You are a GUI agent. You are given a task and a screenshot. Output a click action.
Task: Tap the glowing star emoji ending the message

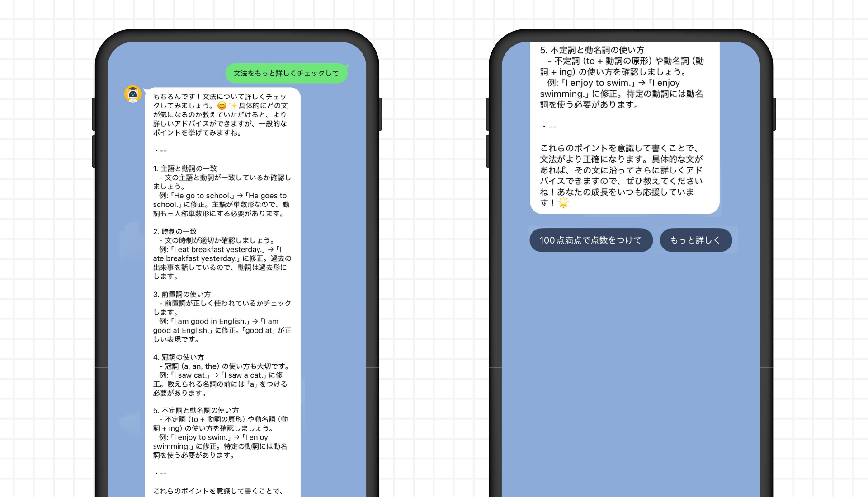(x=563, y=203)
